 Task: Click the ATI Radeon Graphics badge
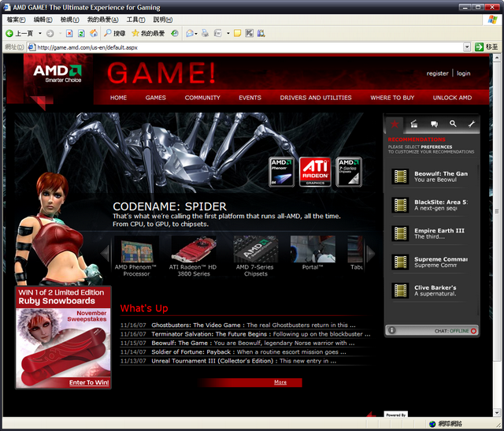point(315,172)
